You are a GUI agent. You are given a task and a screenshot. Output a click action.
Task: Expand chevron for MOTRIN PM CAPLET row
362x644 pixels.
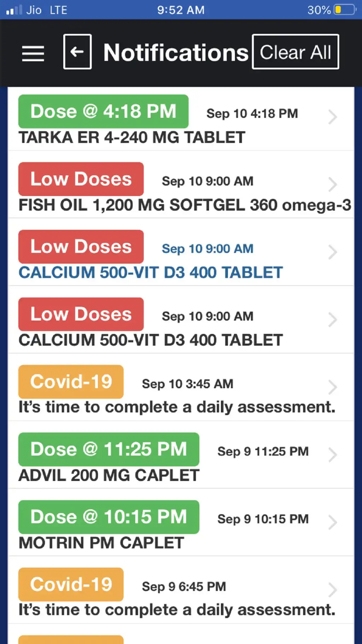point(332,522)
